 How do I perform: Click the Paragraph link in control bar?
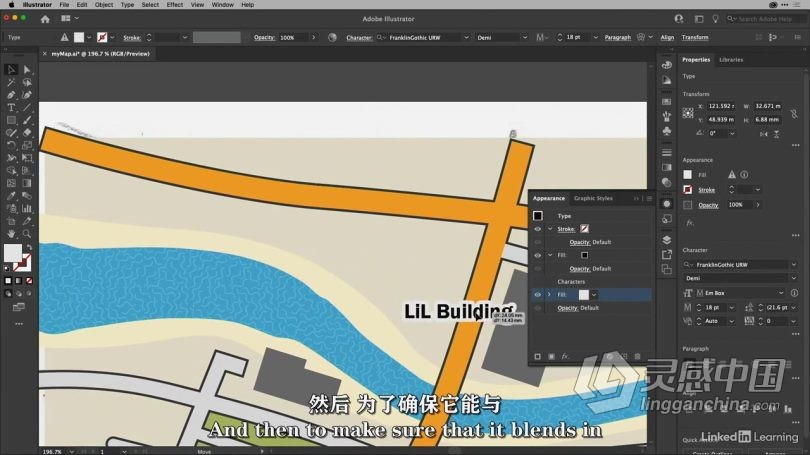pyautogui.click(x=618, y=37)
